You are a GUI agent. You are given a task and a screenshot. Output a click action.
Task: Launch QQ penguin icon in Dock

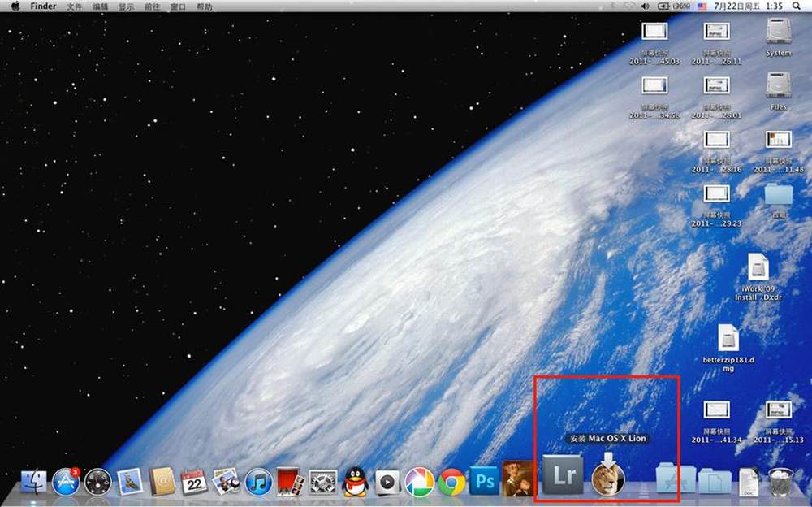point(356,482)
